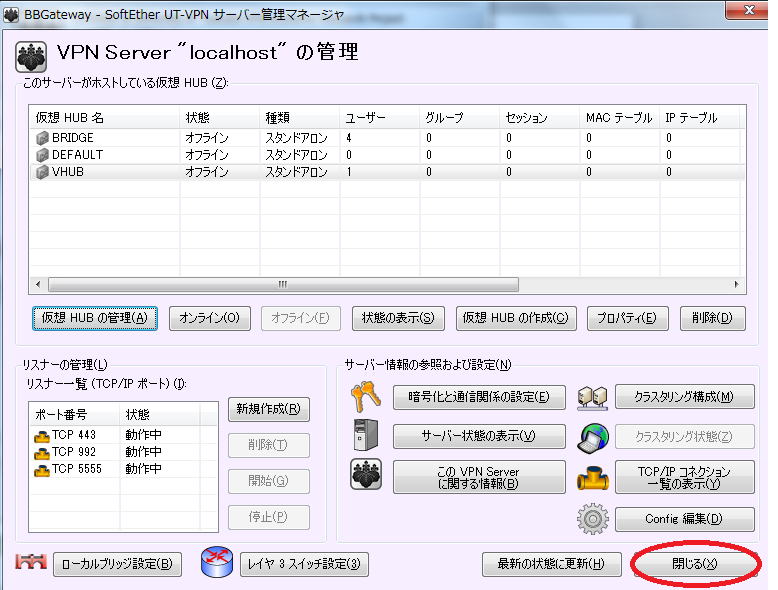Click the encryption keys icon
This screenshot has height=590, width=778.
(366, 396)
